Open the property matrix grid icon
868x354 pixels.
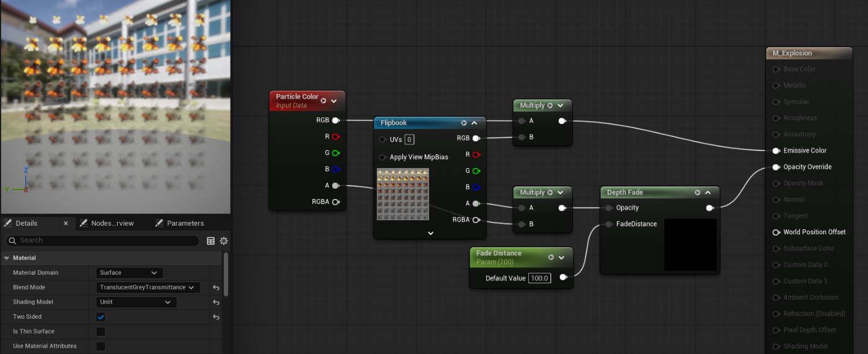(x=211, y=241)
